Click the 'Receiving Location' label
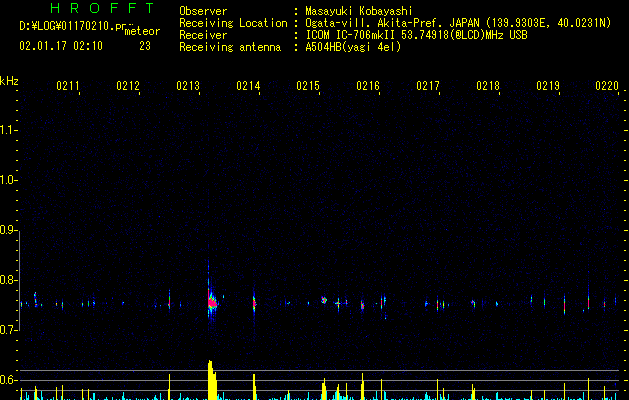The height and width of the screenshot is (400, 629). (x=233, y=23)
